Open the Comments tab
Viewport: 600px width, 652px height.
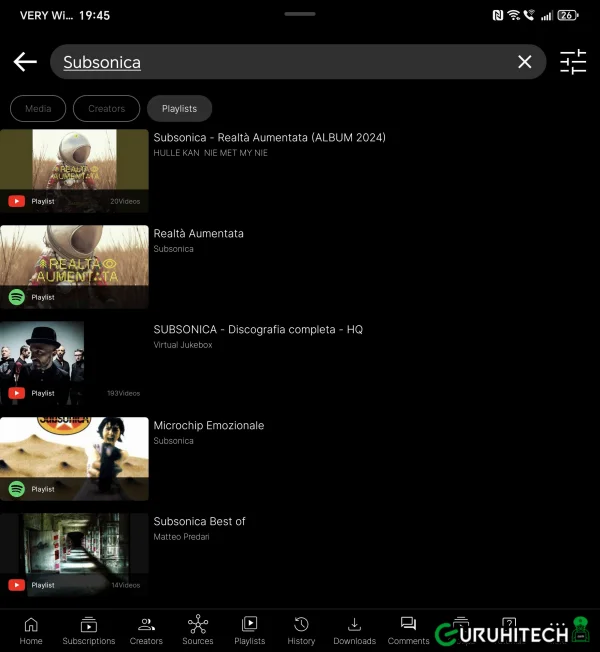(408, 630)
